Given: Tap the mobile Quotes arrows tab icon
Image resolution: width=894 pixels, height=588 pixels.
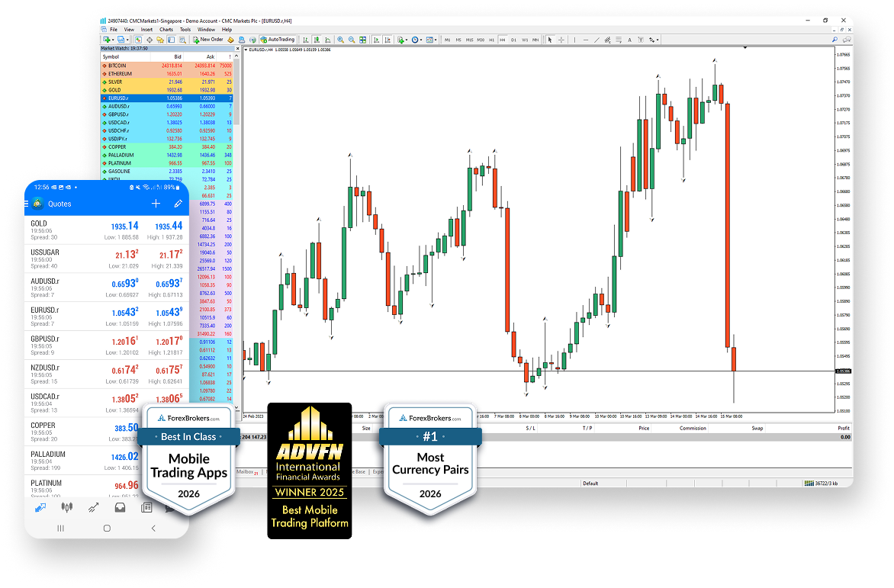Looking at the screenshot, I should tap(40, 508).
